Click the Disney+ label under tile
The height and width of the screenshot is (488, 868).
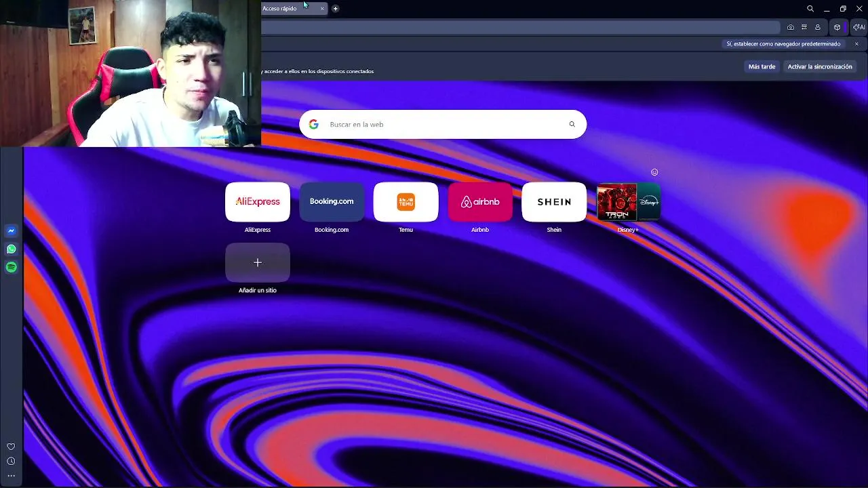(x=628, y=230)
